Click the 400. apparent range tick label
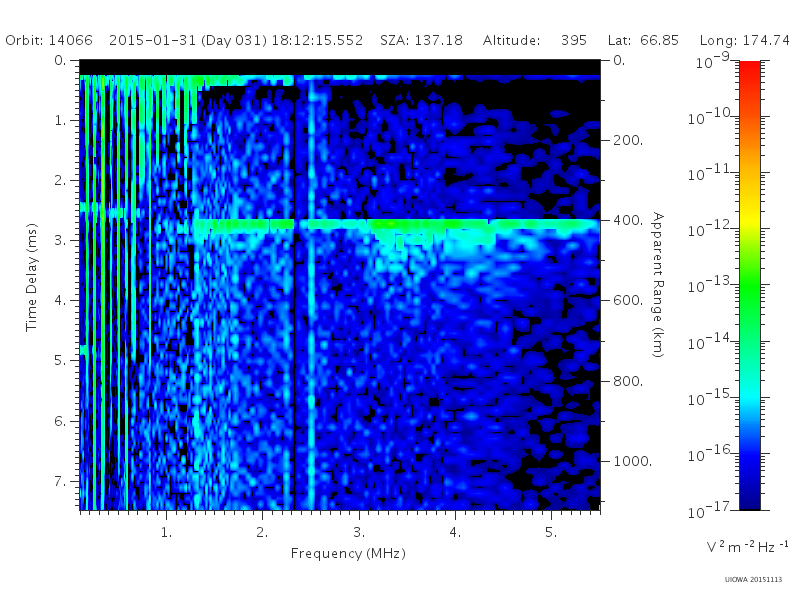The height and width of the screenshot is (600, 800). (628, 220)
